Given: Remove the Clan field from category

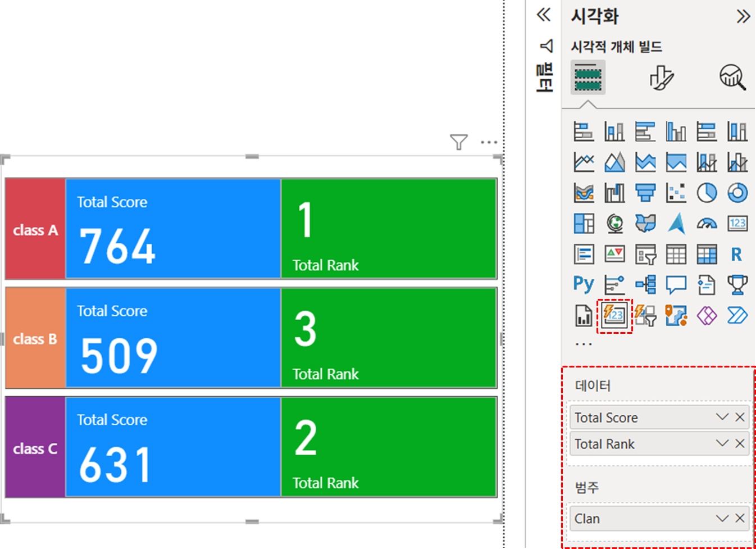Looking at the screenshot, I should (740, 518).
